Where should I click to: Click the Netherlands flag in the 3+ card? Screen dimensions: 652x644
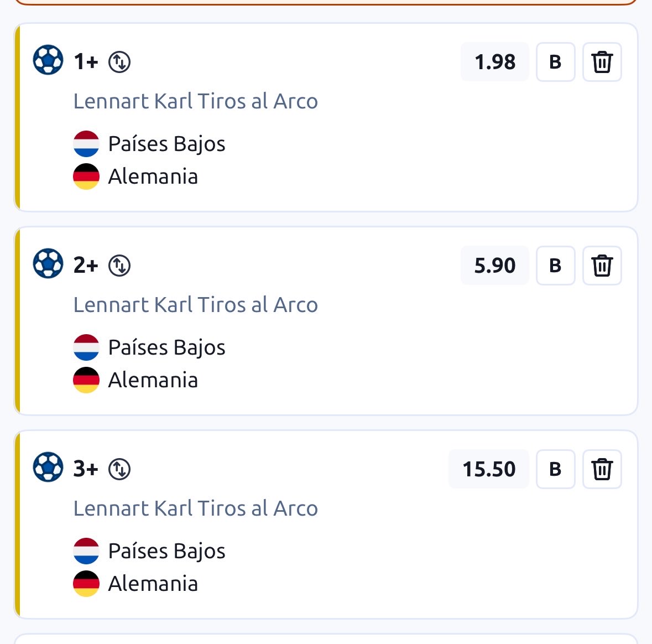(x=86, y=551)
